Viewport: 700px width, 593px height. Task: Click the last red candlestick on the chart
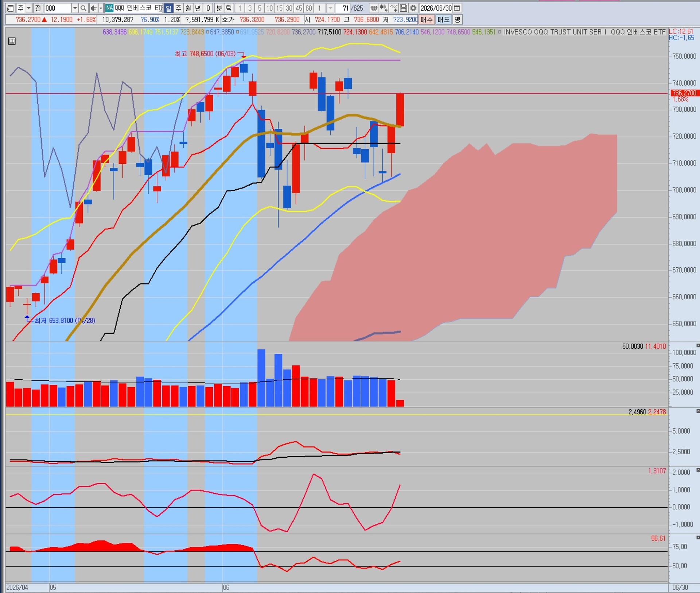pos(400,109)
